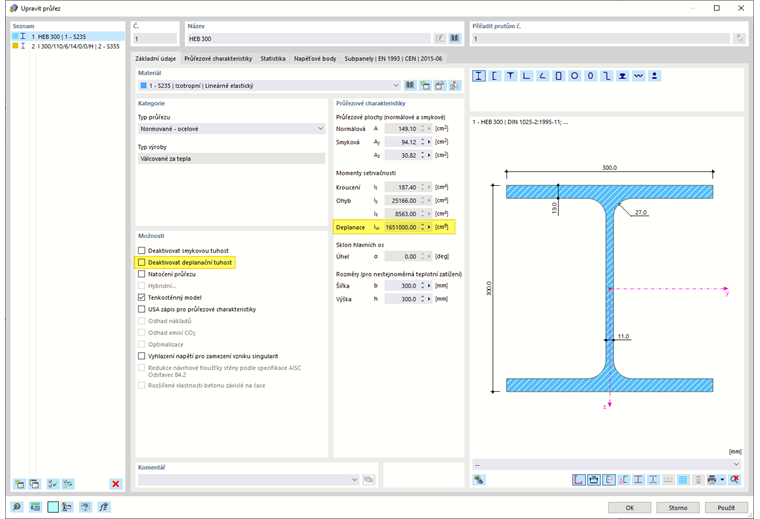This screenshot has height=519, width=760.
Task: Click arrow next to Šířka b value
Action: pos(429,285)
